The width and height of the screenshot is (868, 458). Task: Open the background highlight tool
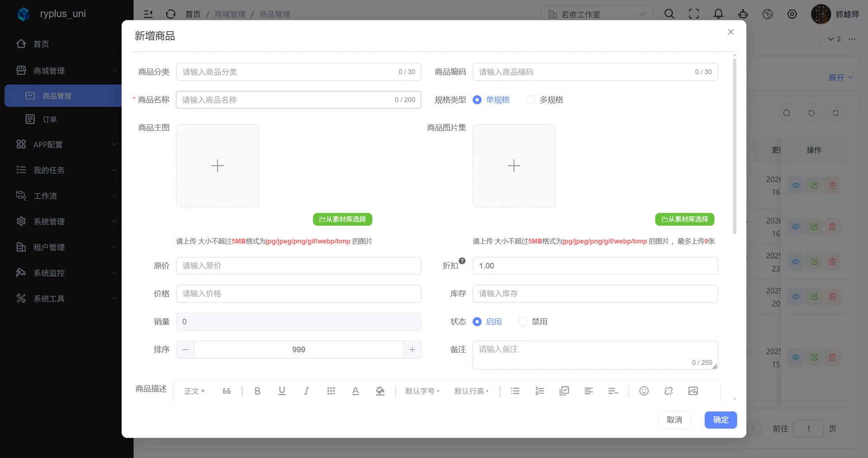pos(380,391)
